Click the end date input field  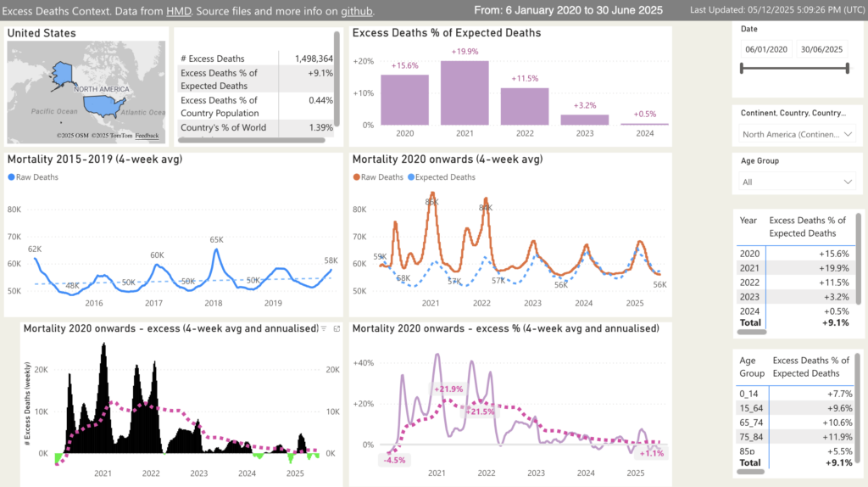pyautogui.click(x=821, y=50)
